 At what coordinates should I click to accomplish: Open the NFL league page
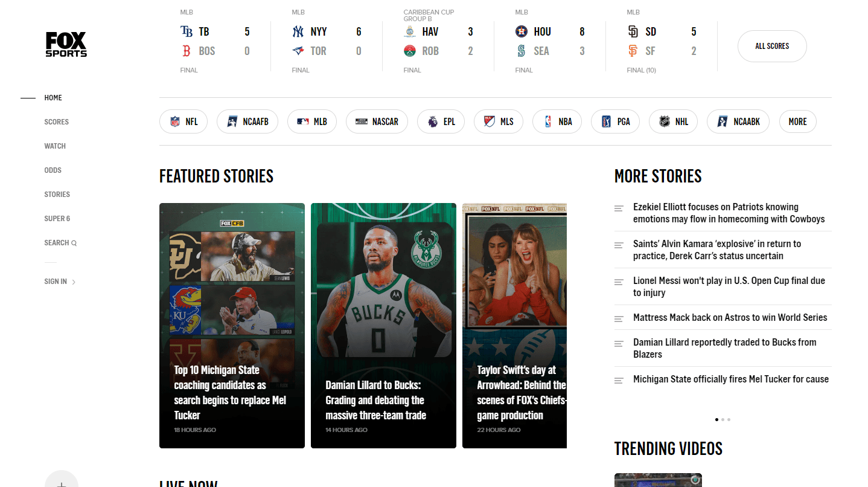183,121
